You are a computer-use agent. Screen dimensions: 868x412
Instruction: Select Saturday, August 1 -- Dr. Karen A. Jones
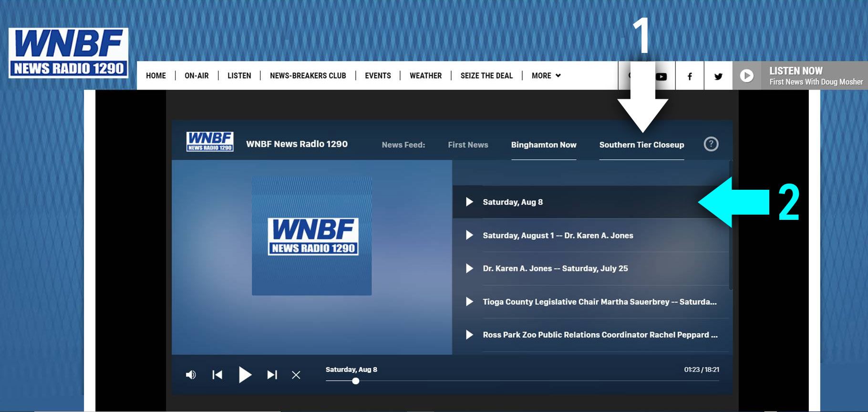click(x=558, y=236)
